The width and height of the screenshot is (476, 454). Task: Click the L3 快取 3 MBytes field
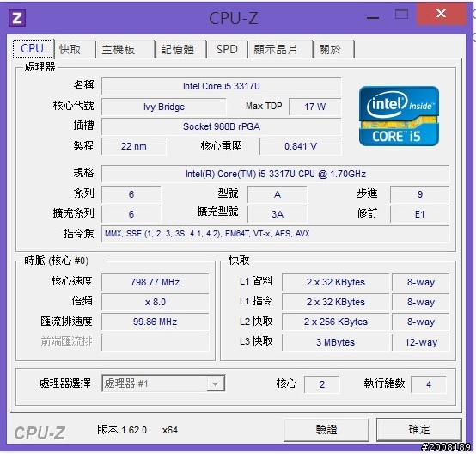coord(335,342)
